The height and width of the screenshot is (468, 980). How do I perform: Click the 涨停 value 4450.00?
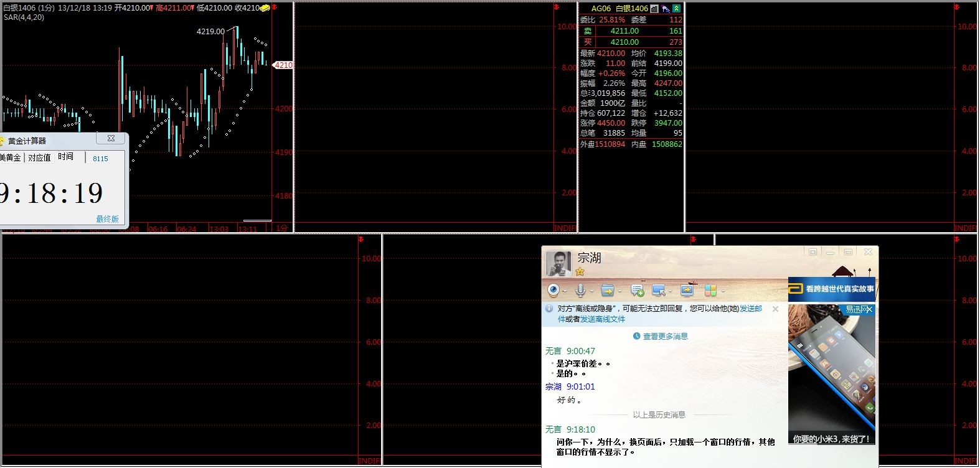611,123
